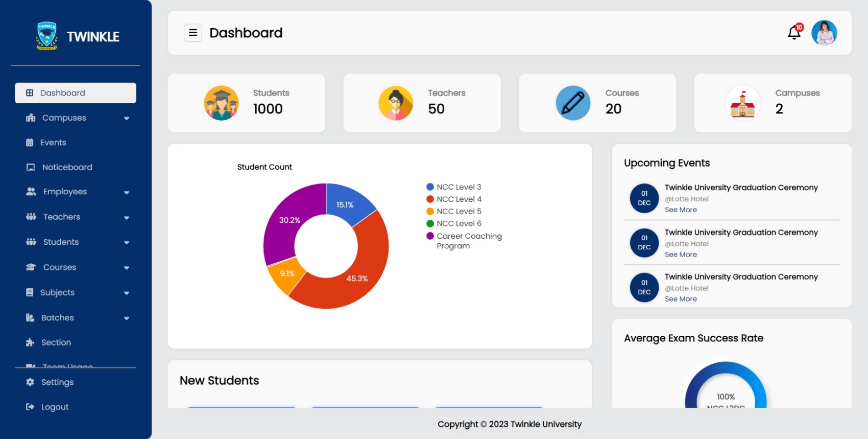Image resolution: width=868 pixels, height=439 pixels.
Task: Click the graduates icon on Students card
Action: [x=221, y=103]
